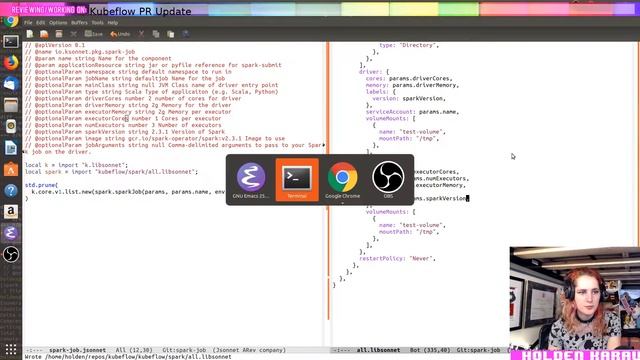Click the Save button in Emacs toolbar
Viewport: 640px width, 360px height.
click(x=93, y=34)
